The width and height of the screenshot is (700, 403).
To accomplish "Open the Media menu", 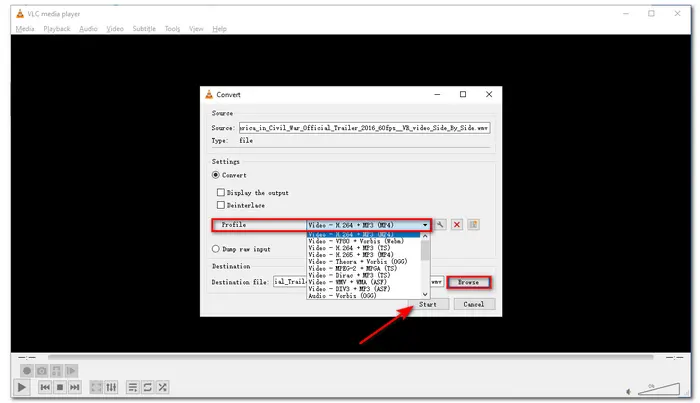I will (25, 29).
